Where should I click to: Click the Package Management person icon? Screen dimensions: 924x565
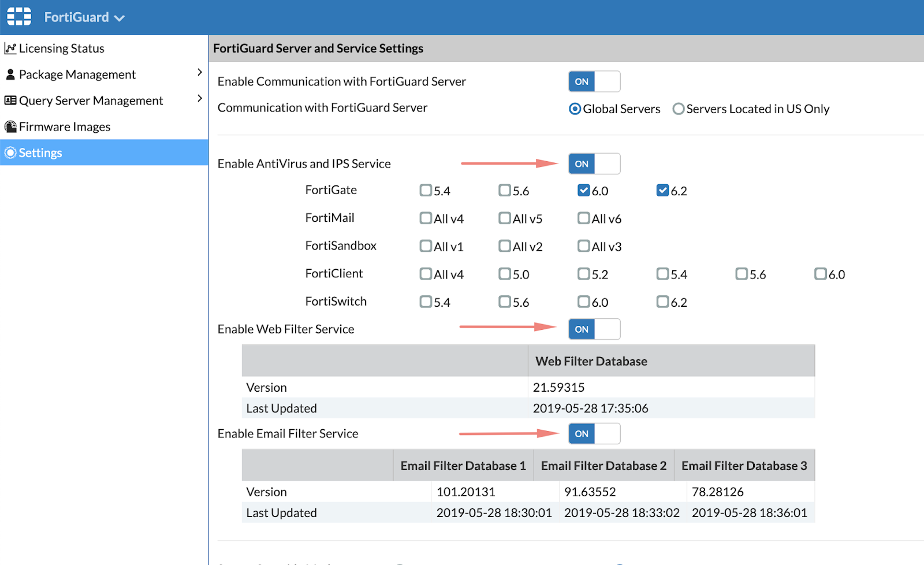(10, 75)
